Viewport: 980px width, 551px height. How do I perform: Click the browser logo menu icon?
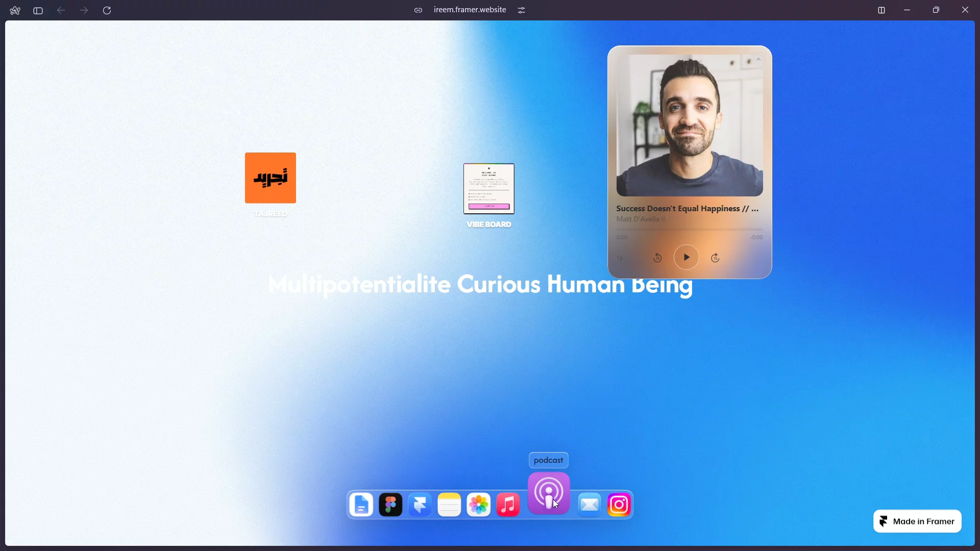(15, 10)
